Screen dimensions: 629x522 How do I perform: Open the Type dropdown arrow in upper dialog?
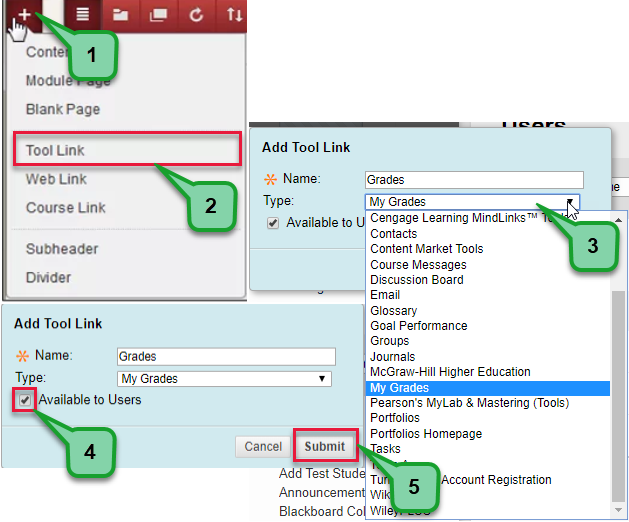pyautogui.click(x=570, y=202)
